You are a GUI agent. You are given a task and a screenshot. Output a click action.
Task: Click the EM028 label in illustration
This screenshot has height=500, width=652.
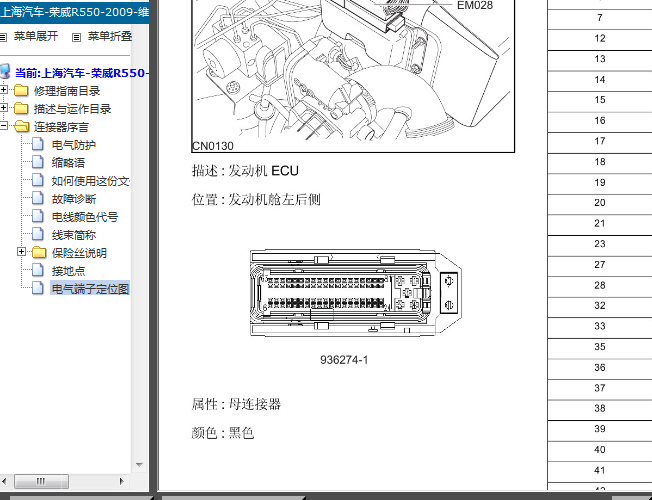pyautogui.click(x=475, y=5)
